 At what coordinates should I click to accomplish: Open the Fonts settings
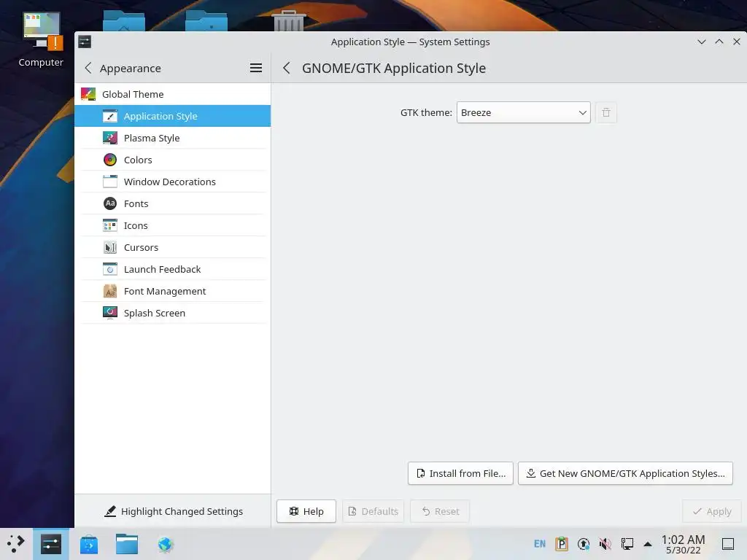pos(172,204)
